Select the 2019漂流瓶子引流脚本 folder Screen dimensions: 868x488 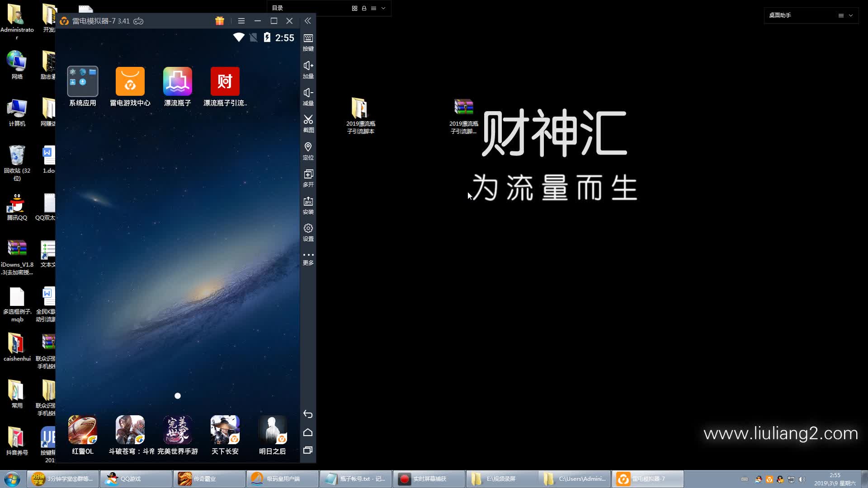360,116
